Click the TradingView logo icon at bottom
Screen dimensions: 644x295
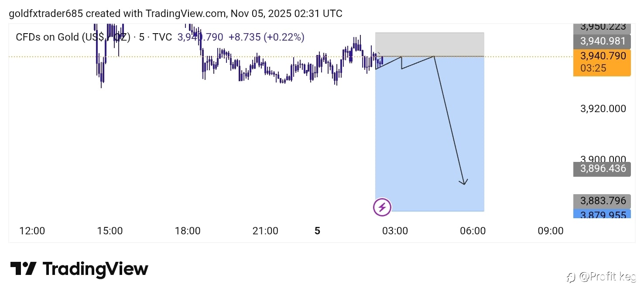[x=23, y=268]
